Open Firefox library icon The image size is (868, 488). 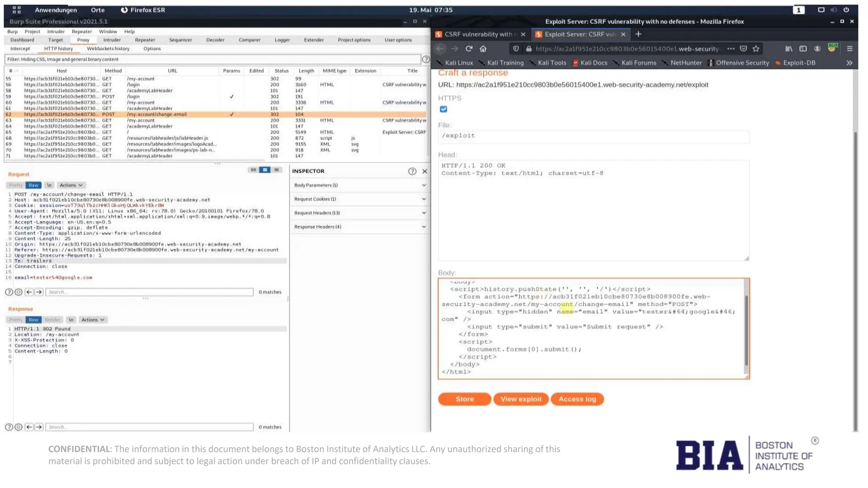[788, 49]
